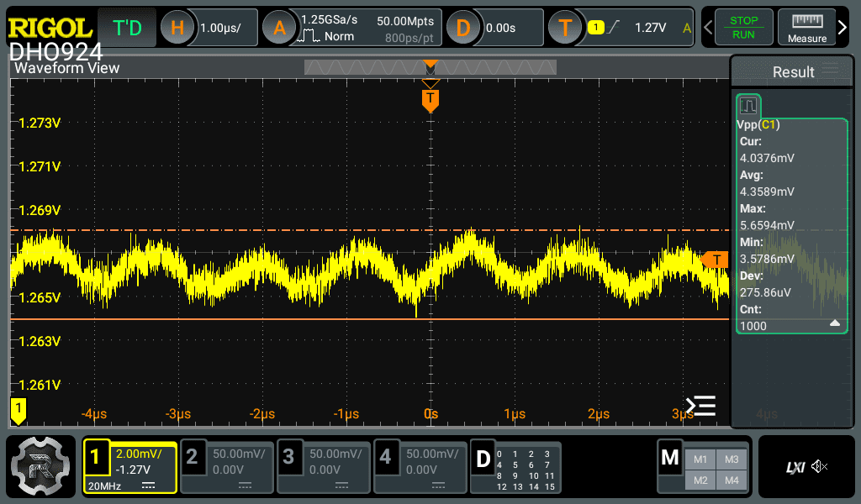Open the Trigger T settings
The image size is (861, 504).
tap(565, 28)
